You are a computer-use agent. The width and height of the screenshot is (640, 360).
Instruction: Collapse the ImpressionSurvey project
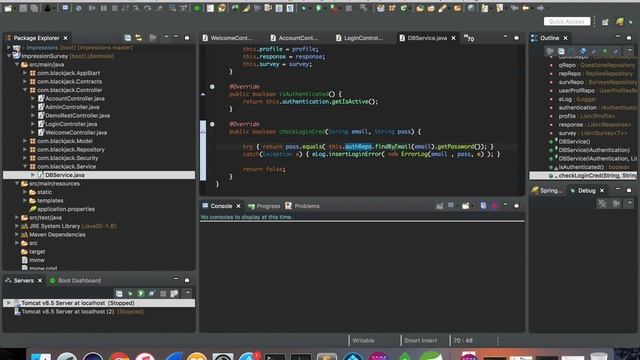pos(9,56)
